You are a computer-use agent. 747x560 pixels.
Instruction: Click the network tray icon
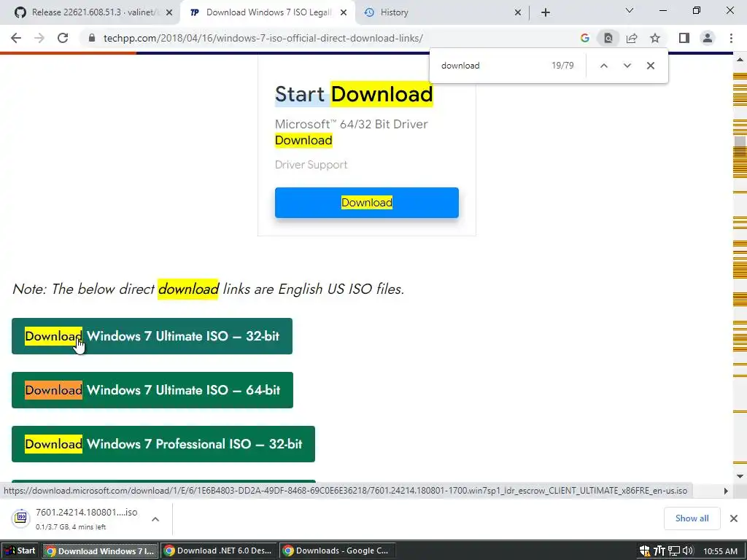[673, 551]
